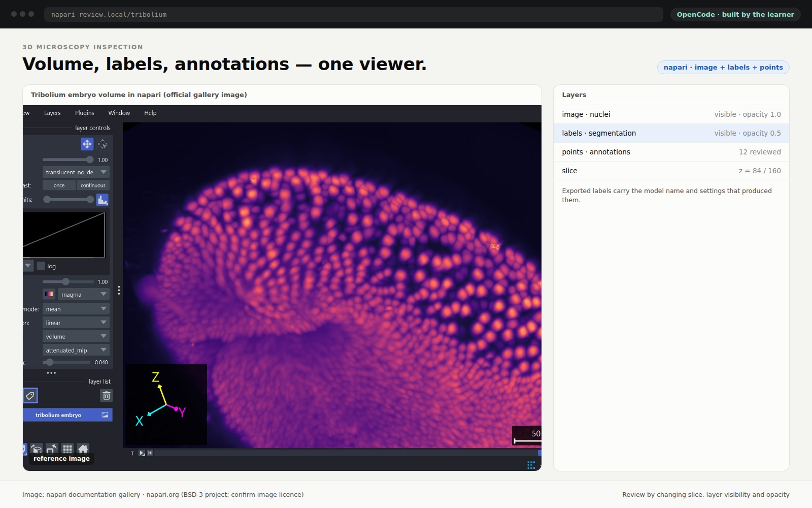Delete selected layer with trash icon
This screenshot has width=812, height=508.
[106, 396]
